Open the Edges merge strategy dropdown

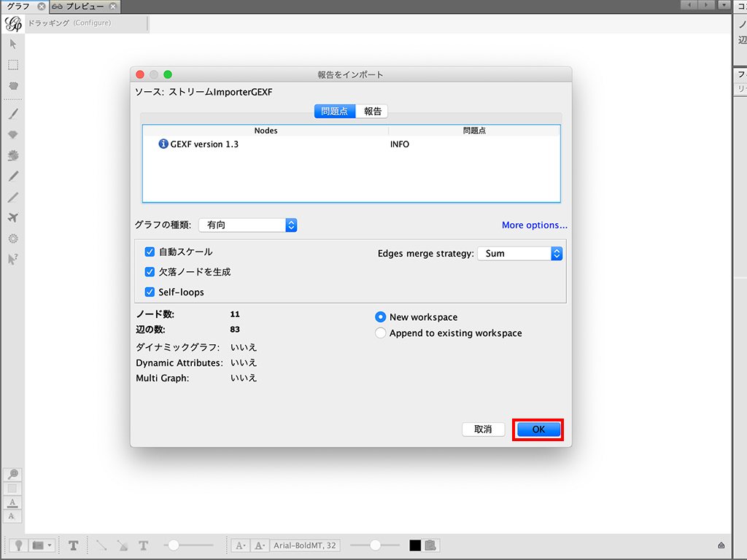[519, 254]
